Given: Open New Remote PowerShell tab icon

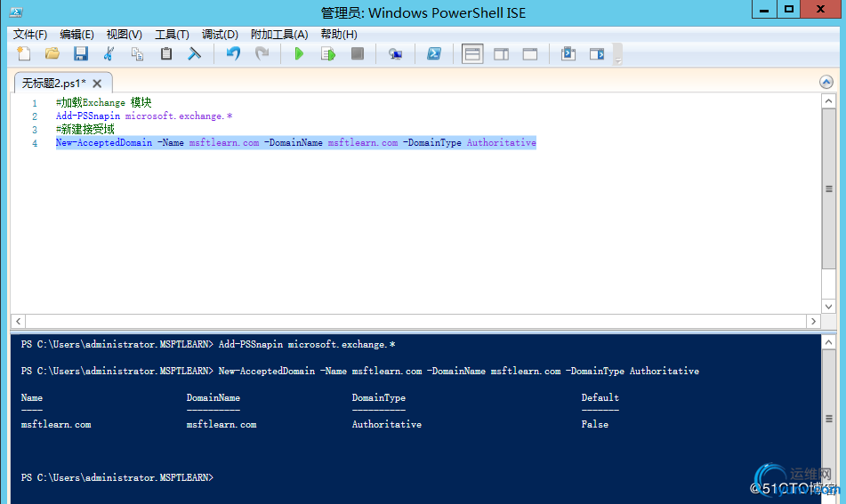Looking at the screenshot, I should (x=396, y=53).
